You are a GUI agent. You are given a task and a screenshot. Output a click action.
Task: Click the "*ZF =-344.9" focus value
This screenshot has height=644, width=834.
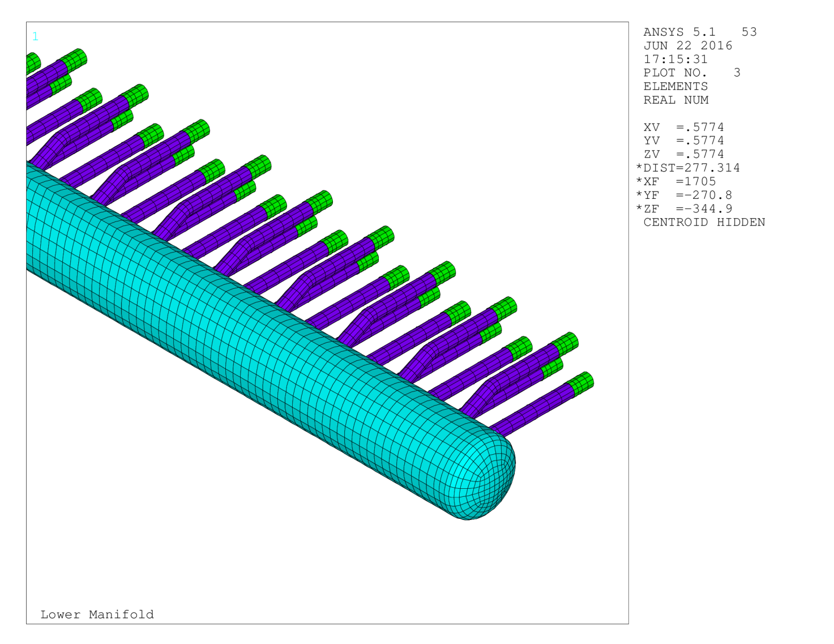point(684,209)
